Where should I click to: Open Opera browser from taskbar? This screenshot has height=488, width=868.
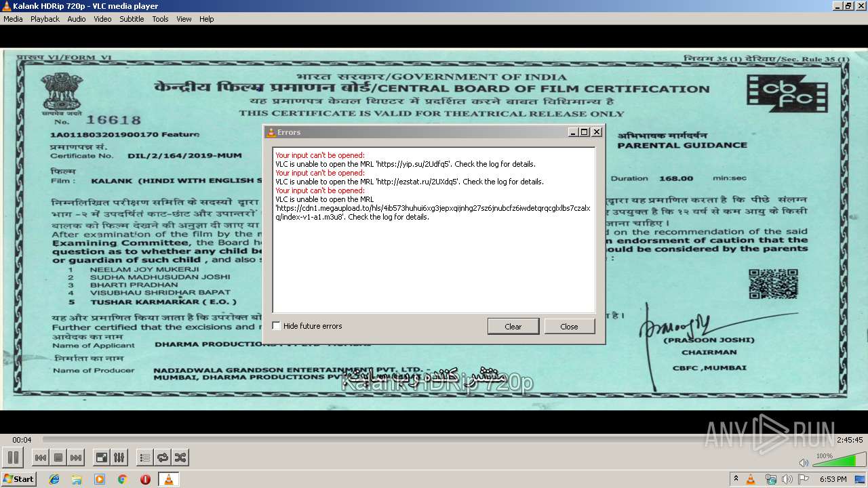[x=145, y=479]
